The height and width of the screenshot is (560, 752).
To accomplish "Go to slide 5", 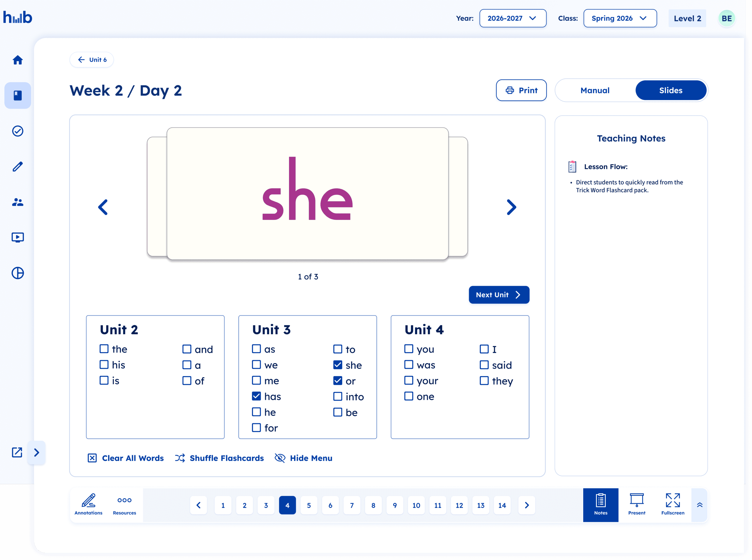I will coord(309,505).
